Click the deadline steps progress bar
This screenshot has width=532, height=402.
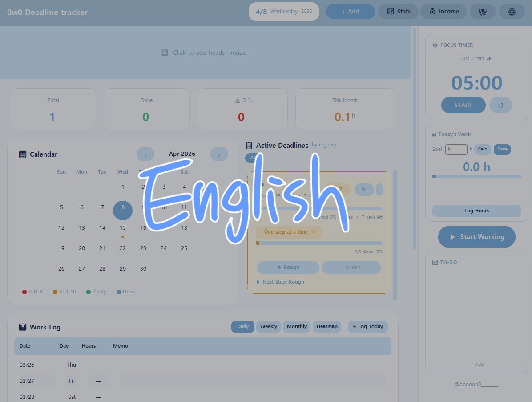click(x=319, y=243)
